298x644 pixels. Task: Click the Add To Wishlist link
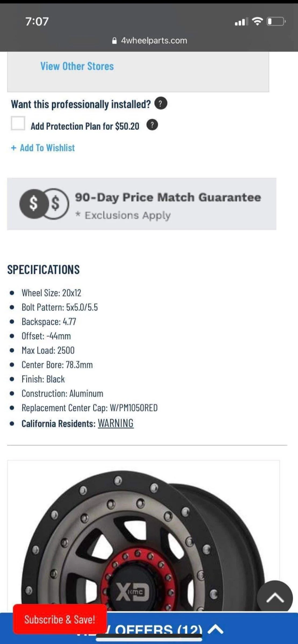(47, 148)
